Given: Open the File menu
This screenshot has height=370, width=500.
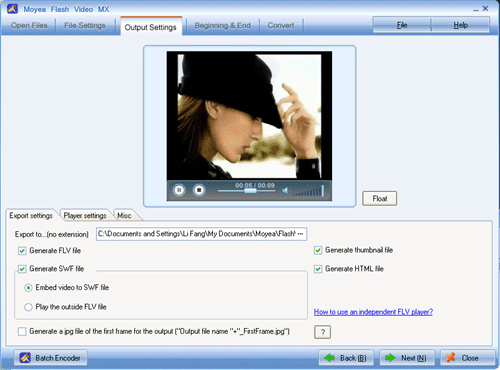Looking at the screenshot, I should 402,25.
